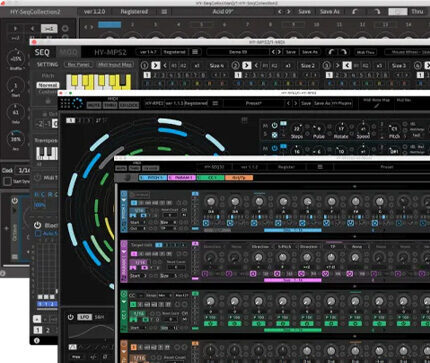Click Midi Note Map pencil icon in HY-RPE2
Image resolution: width=430 pixels, height=363 pixels.
point(376,106)
